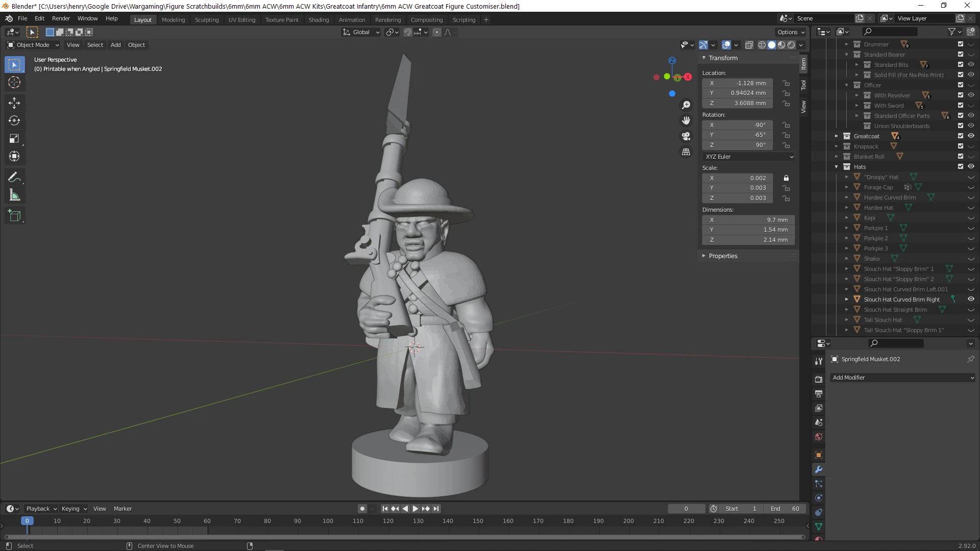Choose the Add Cube tool
Viewport: 980px width, 551px height.
tap(14, 216)
